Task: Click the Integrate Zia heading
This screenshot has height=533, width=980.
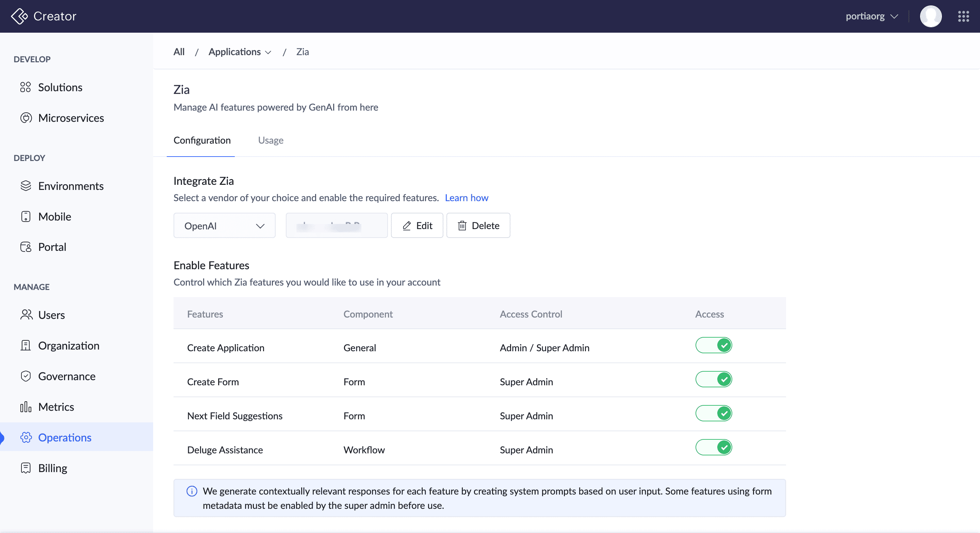Action: 203,181
